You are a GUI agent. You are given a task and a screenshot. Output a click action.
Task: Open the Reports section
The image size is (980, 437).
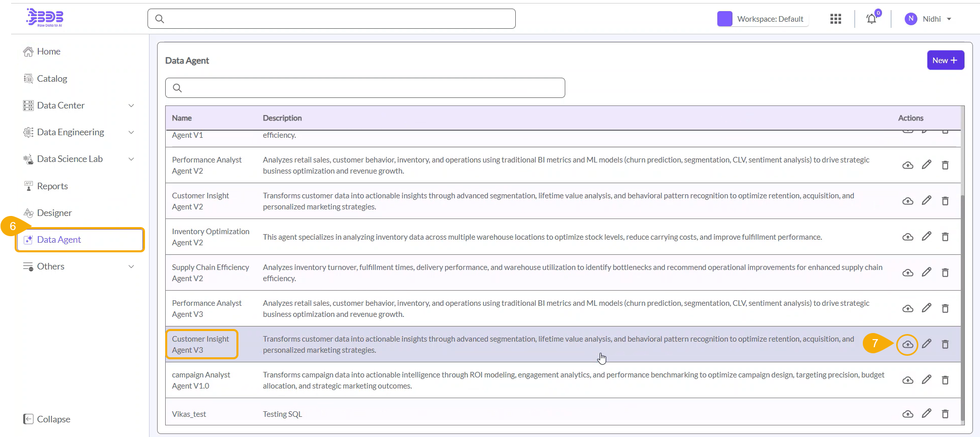(52, 186)
